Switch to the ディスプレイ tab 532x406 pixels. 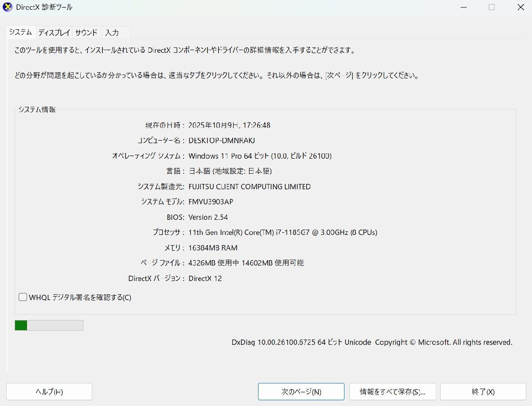(54, 32)
